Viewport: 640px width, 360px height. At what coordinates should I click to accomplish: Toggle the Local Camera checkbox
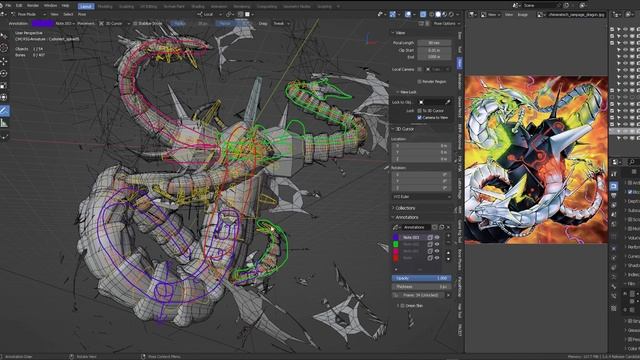[419, 69]
